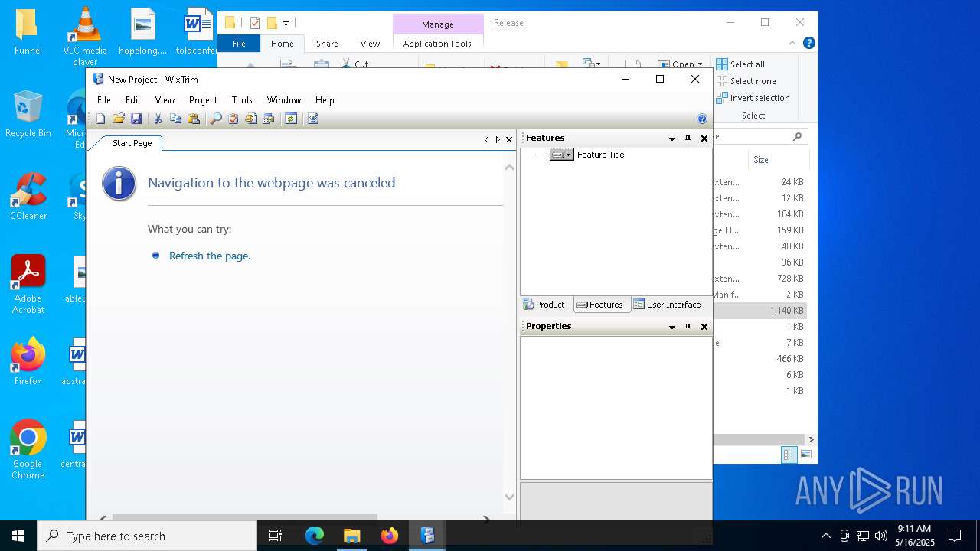980x551 pixels.
Task: Open the Edit menu
Action: pos(133,100)
